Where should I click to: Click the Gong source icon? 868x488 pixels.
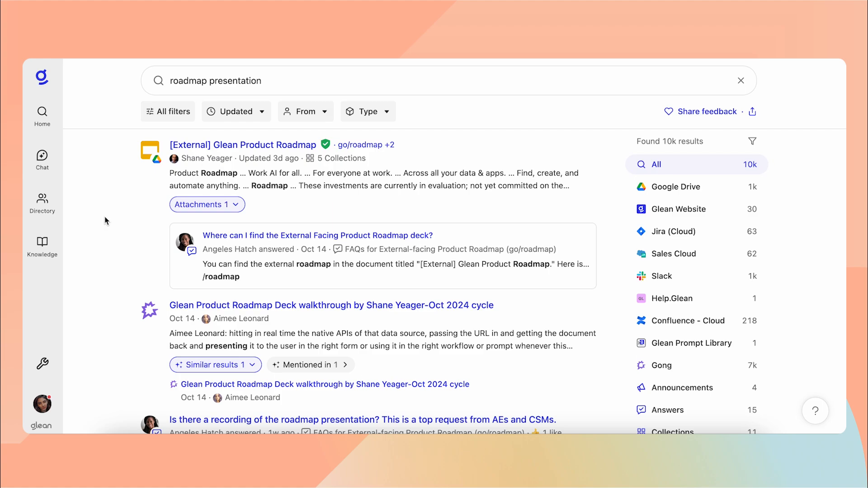(x=641, y=365)
